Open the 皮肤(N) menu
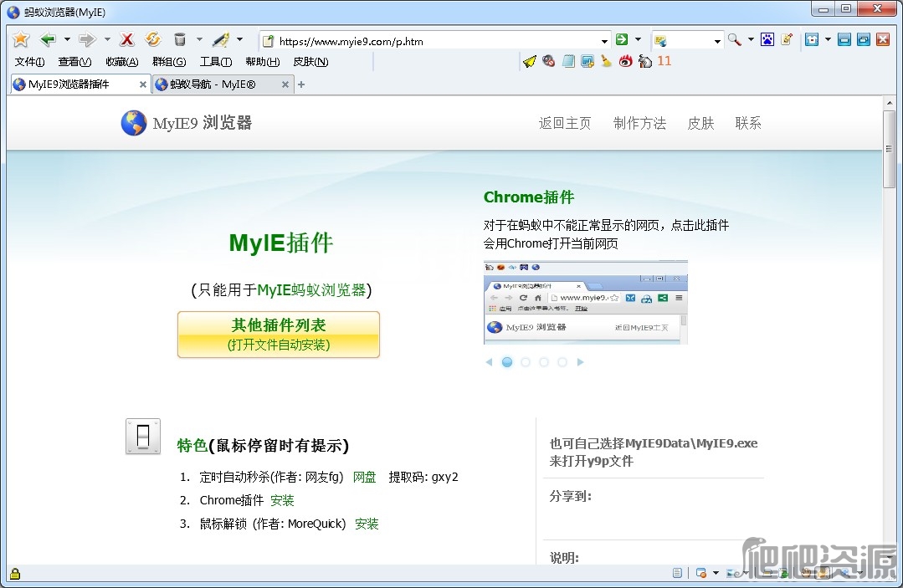 click(x=310, y=62)
